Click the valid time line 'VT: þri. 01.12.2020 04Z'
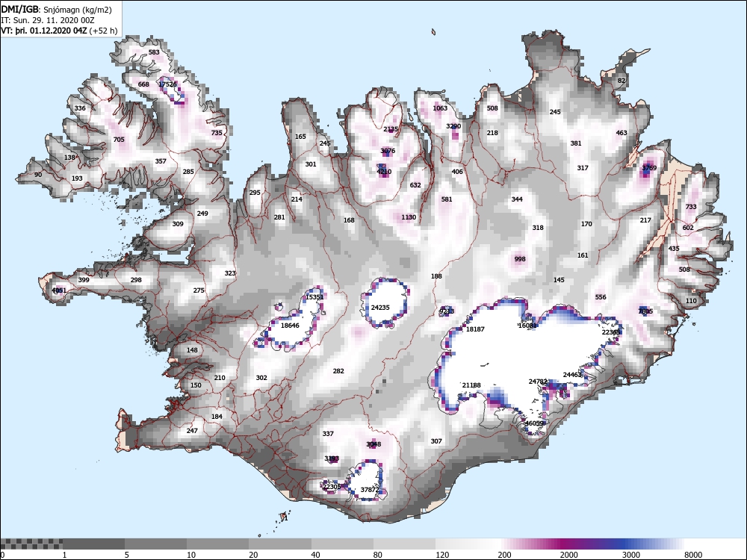 44,31
